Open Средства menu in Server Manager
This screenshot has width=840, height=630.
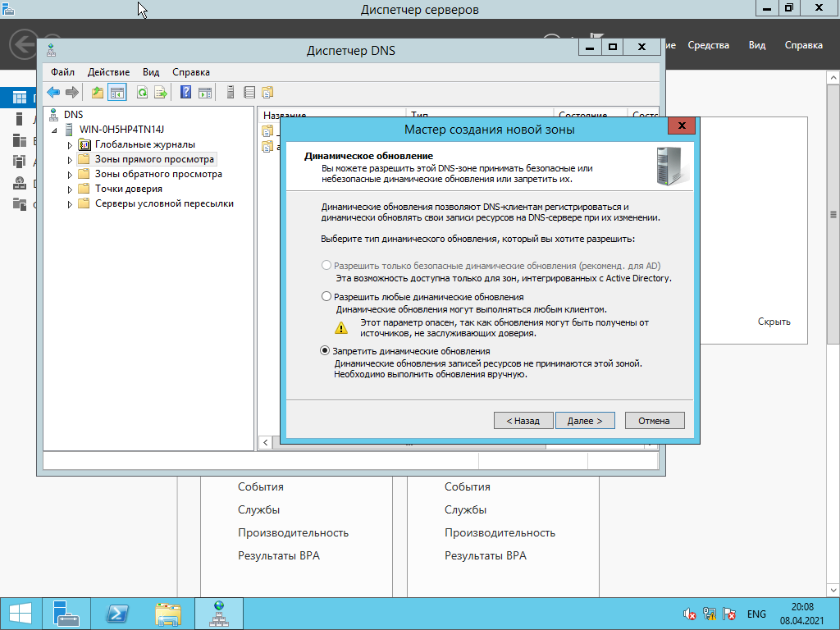click(708, 45)
